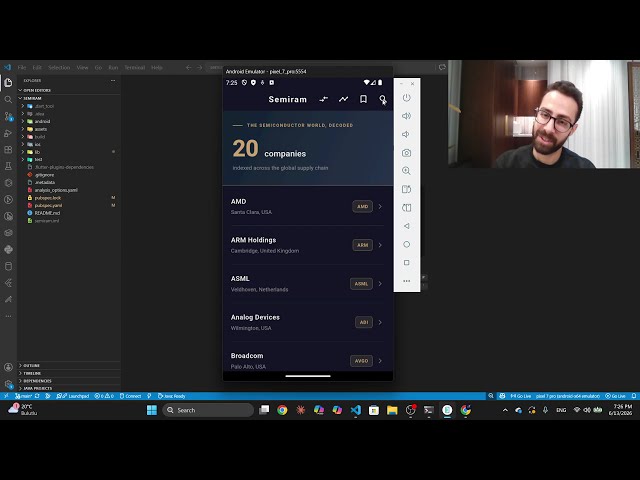This screenshot has width=640, height=480.
Task: Navigate back with the VS Code left arrow
Action: [x=188, y=67]
